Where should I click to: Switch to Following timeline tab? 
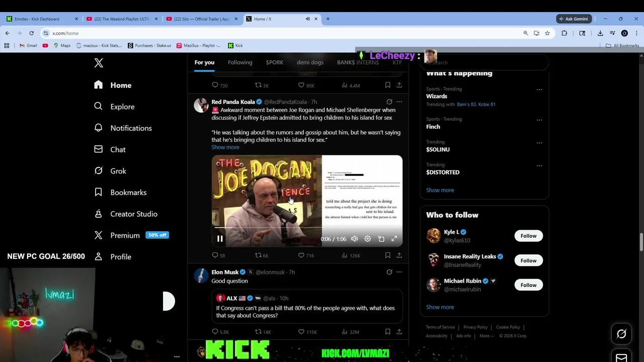click(x=240, y=62)
